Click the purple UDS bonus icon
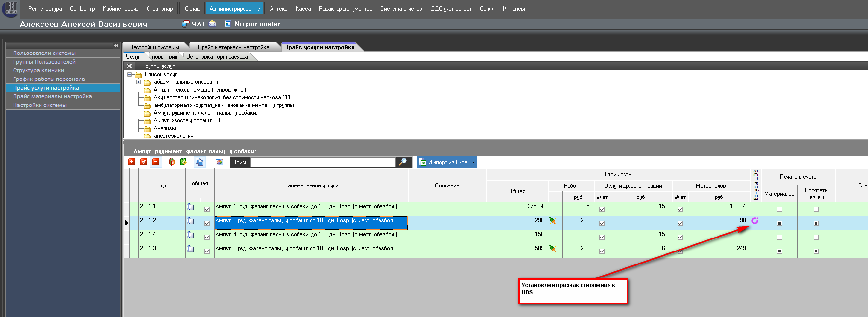This screenshot has width=868, height=317. click(755, 221)
